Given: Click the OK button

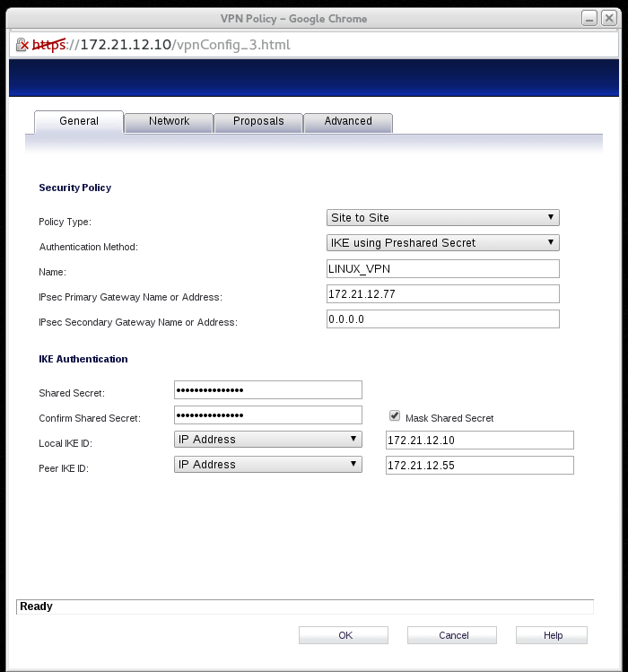Looking at the screenshot, I should pos(344,635).
